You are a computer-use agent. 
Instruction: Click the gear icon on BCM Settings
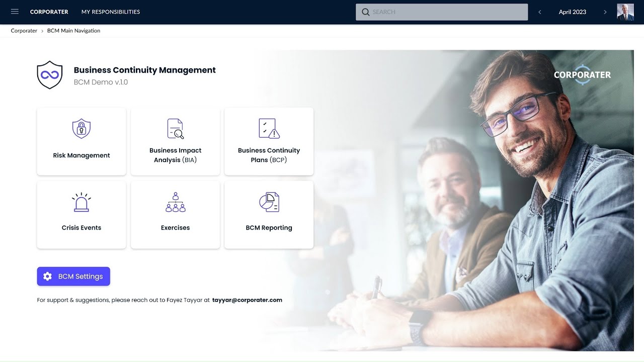[47, 276]
